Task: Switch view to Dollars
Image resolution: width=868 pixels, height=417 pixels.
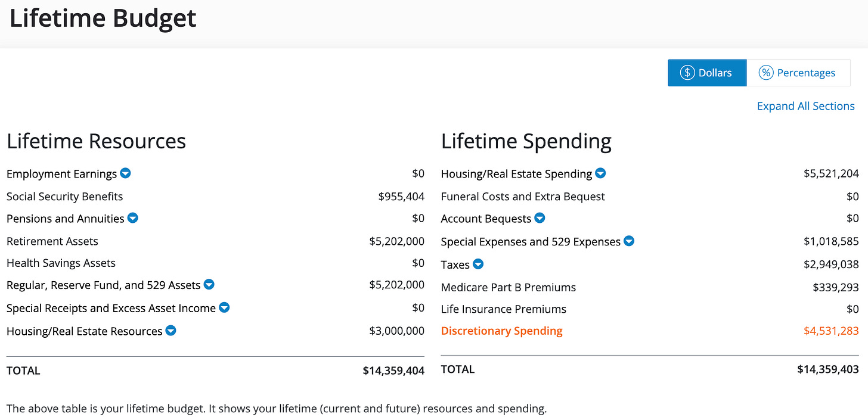Action: click(x=707, y=73)
